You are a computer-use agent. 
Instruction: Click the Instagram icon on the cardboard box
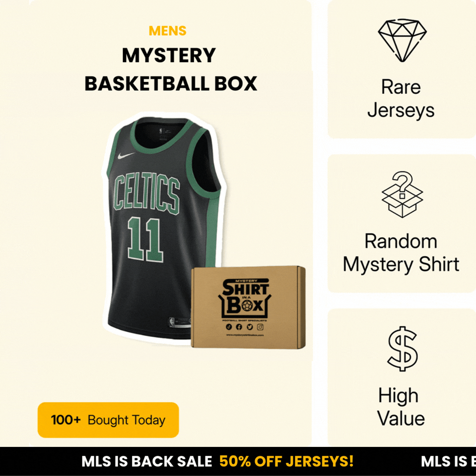[x=260, y=327]
